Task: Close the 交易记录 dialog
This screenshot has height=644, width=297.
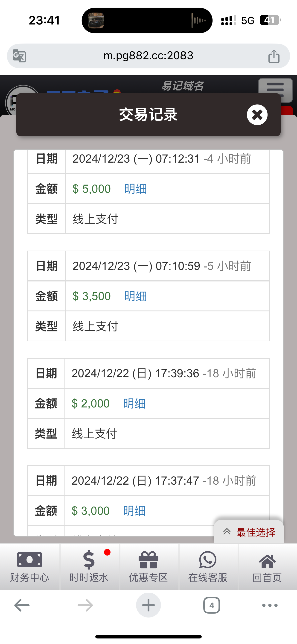Action: pos(257,115)
